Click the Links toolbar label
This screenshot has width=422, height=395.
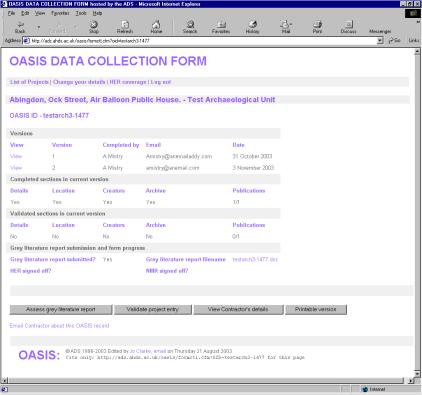414,40
